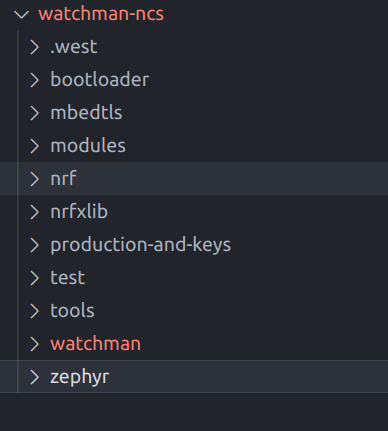The image size is (388, 431).
Task: Expand the nrfxlib folder arrow
Action: (x=35, y=212)
